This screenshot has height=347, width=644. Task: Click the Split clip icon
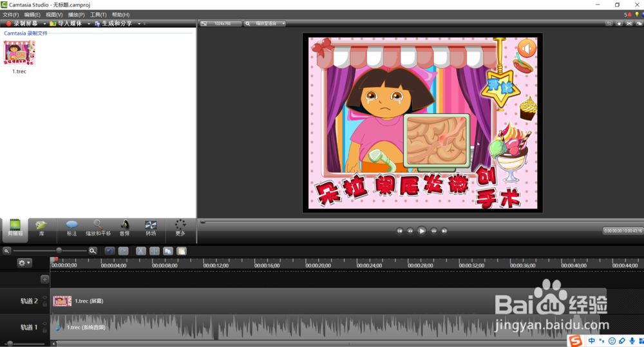(x=155, y=251)
